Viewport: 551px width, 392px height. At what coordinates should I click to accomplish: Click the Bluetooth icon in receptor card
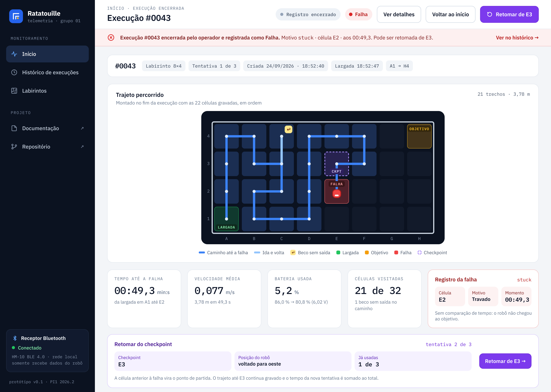[x=15, y=338]
